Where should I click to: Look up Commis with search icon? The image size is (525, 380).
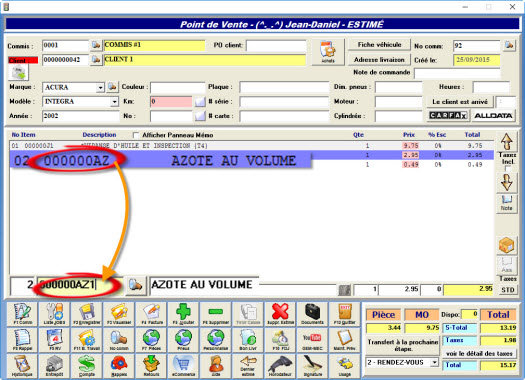(x=96, y=45)
